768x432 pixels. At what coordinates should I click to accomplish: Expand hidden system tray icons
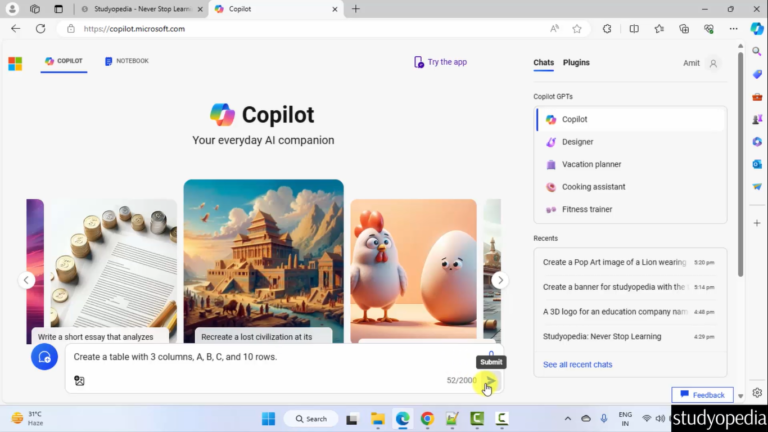[568, 419]
